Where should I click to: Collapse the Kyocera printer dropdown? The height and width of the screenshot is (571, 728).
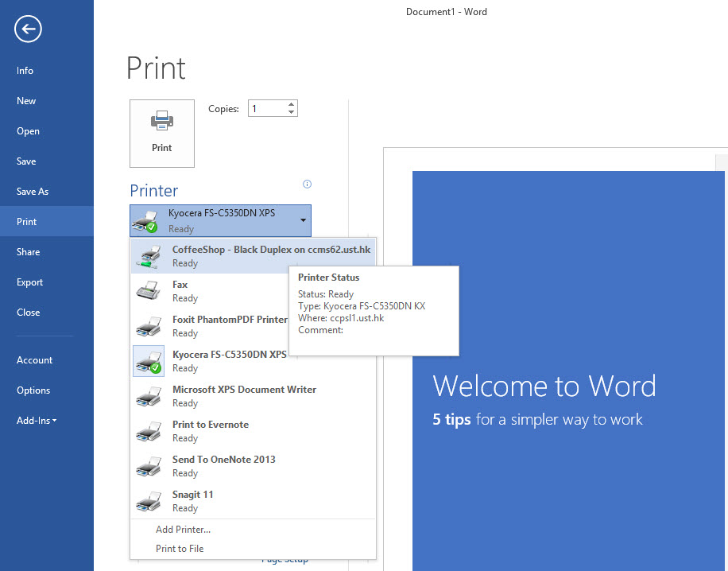(x=303, y=220)
